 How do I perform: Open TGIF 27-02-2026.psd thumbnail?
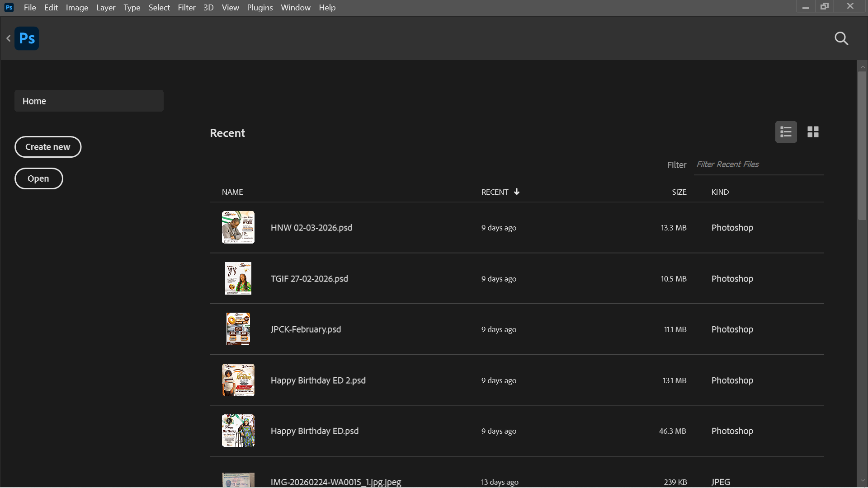pyautogui.click(x=238, y=278)
